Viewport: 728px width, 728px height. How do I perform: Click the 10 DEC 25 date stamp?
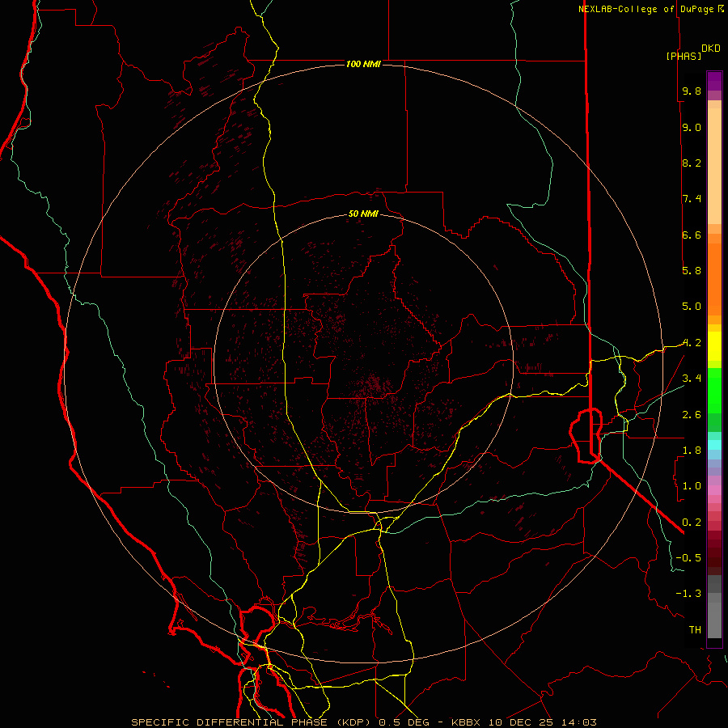(x=519, y=722)
